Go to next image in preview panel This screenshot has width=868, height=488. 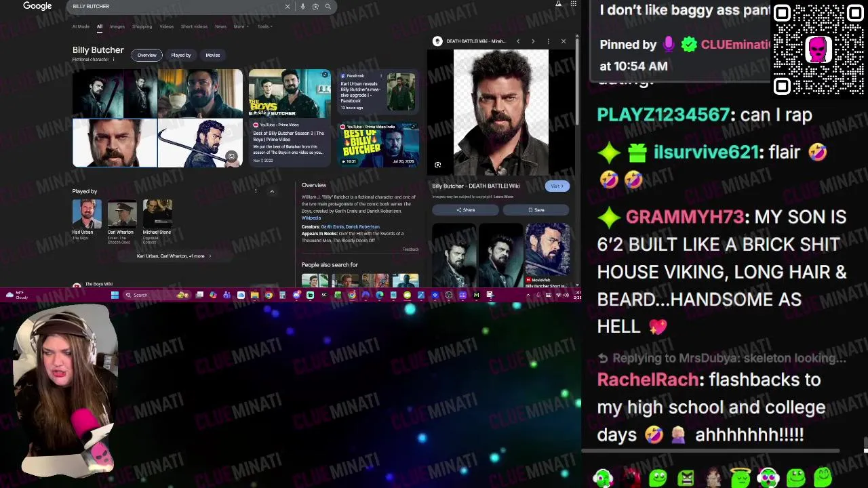point(533,41)
